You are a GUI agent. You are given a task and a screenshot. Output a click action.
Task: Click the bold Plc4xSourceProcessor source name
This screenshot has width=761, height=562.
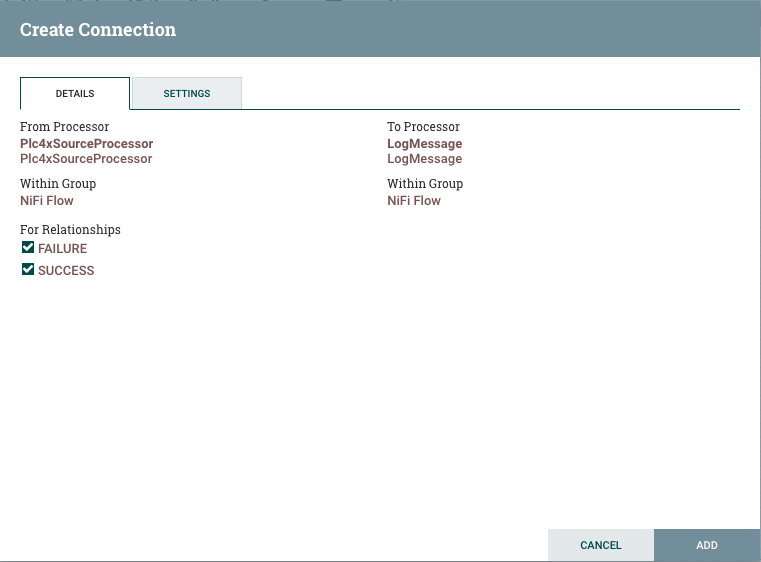[x=86, y=144]
